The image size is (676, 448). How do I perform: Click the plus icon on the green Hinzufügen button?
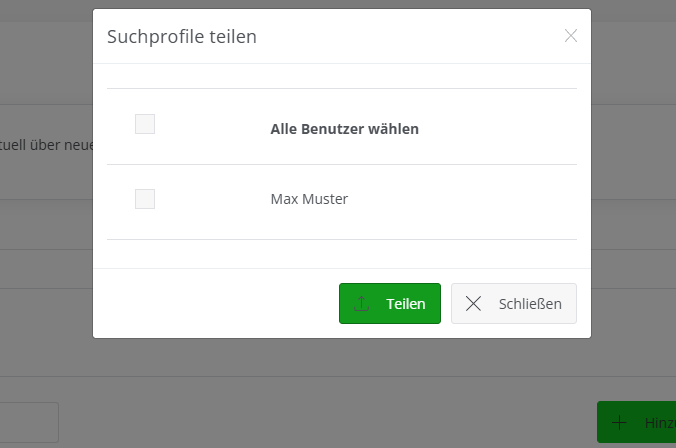point(620,423)
